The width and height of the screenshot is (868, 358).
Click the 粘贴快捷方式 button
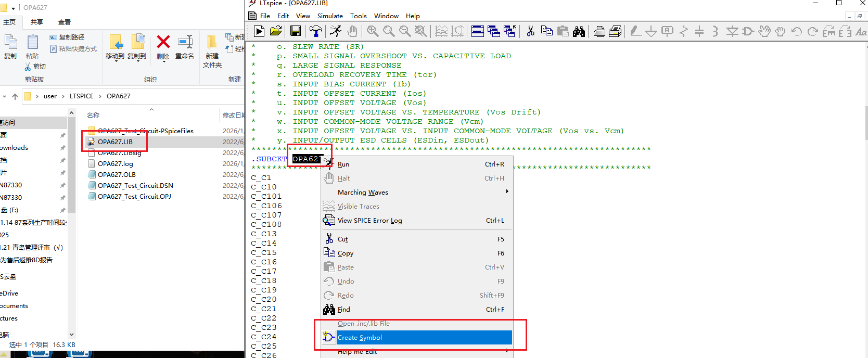pyautogui.click(x=73, y=48)
